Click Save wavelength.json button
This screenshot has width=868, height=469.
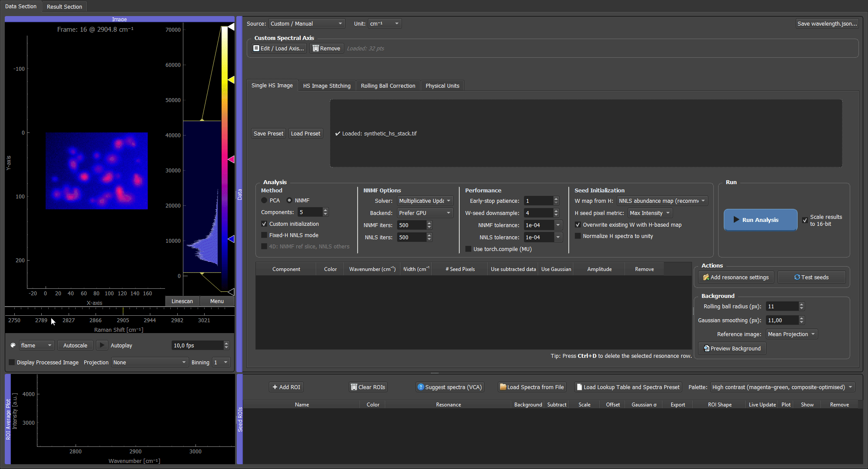(x=827, y=23)
